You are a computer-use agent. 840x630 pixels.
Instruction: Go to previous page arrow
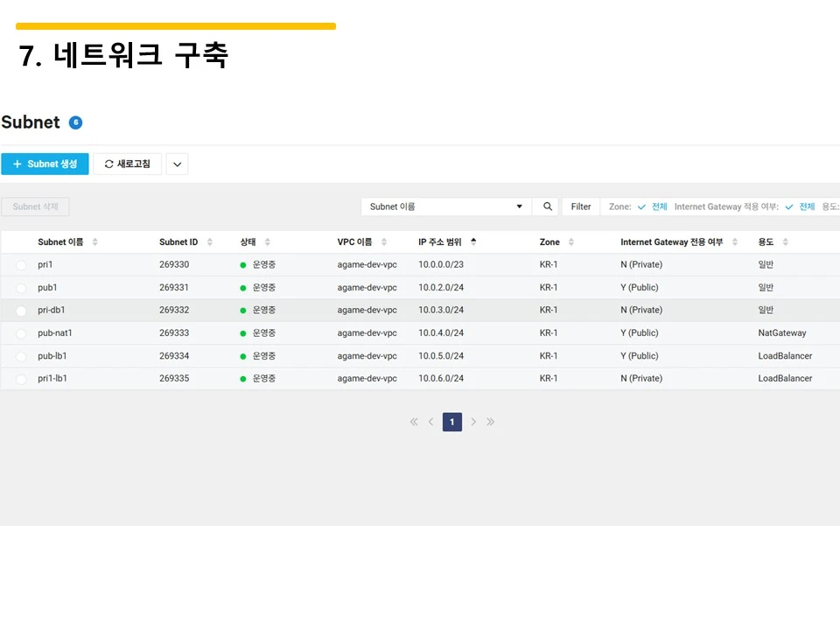[430, 422]
